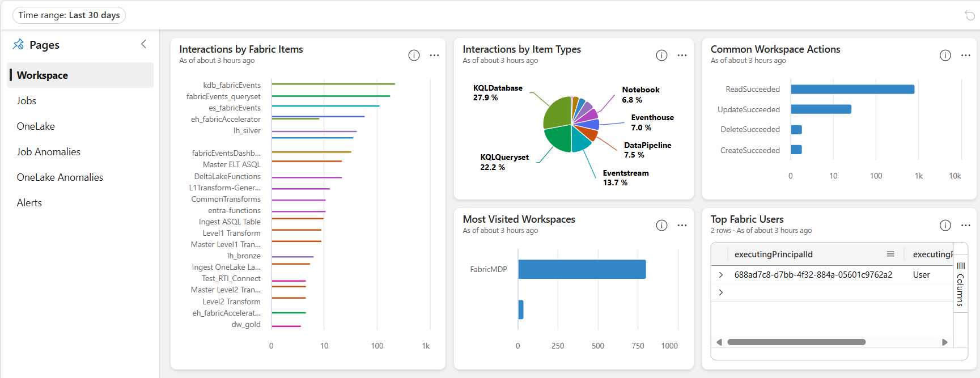Image resolution: width=980 pixels, height=378 pixels.
Task: Show info for Interactions by Item Types
Action: 661,55
